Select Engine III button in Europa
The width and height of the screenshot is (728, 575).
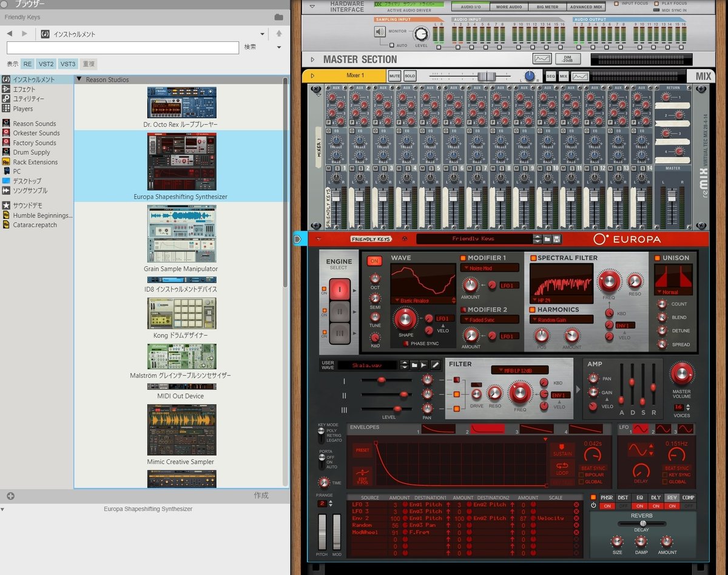pos(339,334)
